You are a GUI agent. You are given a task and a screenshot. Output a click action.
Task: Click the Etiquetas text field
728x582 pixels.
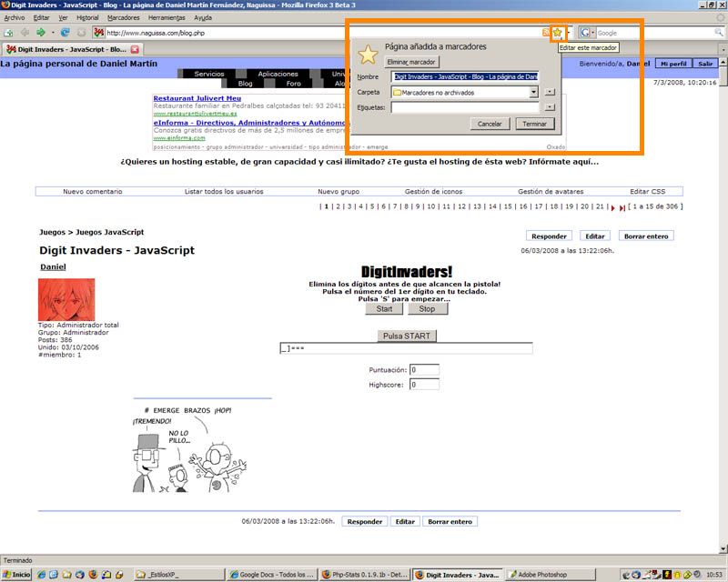(465, 107)
